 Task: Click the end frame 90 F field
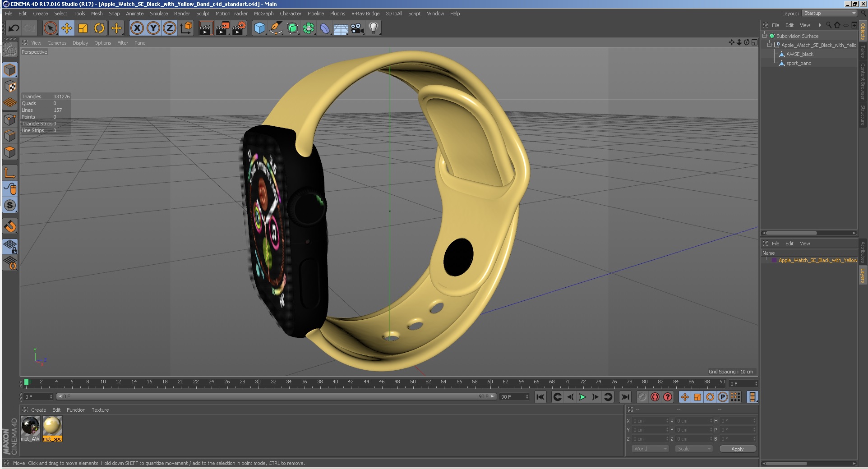tap(514, 396)
